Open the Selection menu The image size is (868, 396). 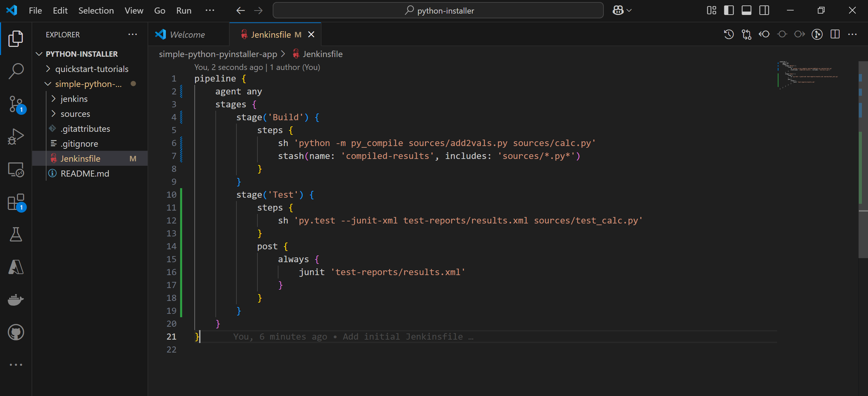click(x=96, y=11)
